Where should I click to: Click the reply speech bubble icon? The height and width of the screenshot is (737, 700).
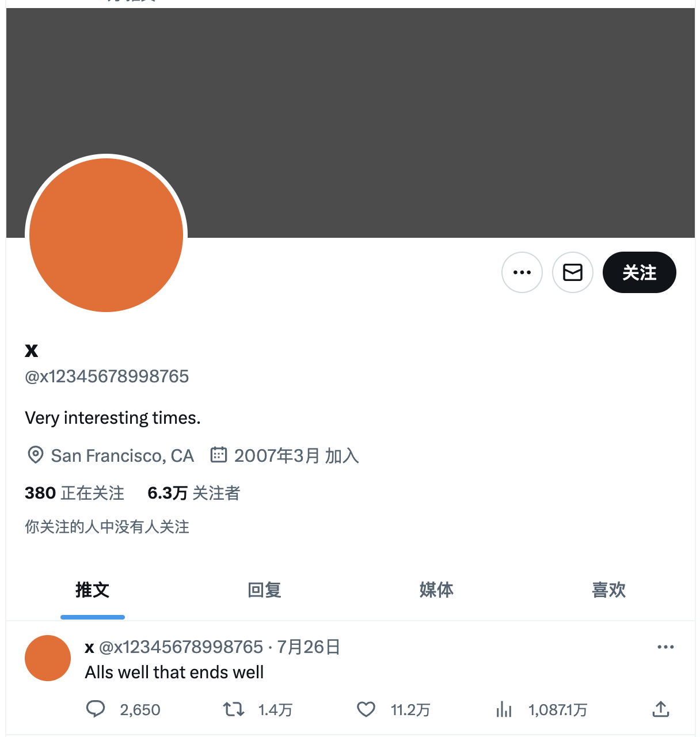pos(96,709)
